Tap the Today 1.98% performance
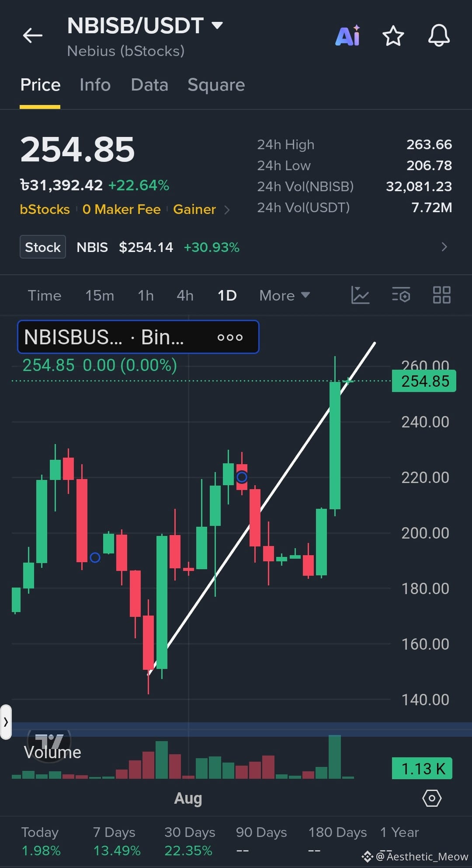This screenshot has width=472, height=868. coord(41,841)
